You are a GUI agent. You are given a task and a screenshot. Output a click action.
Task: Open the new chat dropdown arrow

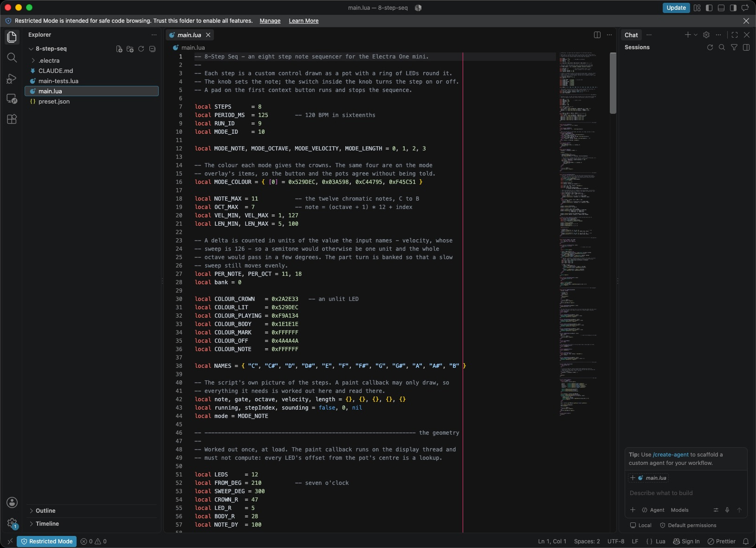[x=696, y=35]
